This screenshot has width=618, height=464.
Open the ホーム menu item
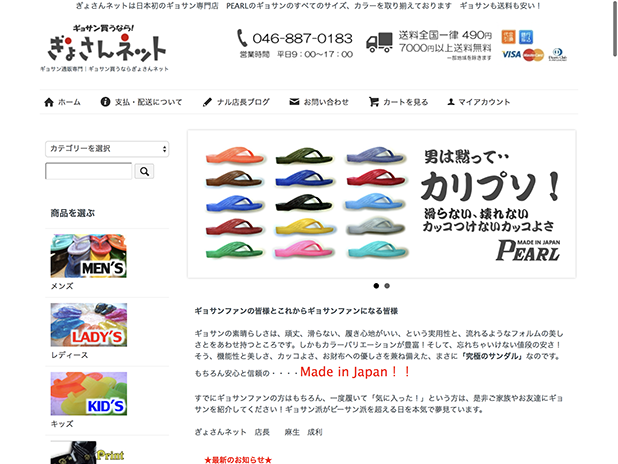(69, 102)
